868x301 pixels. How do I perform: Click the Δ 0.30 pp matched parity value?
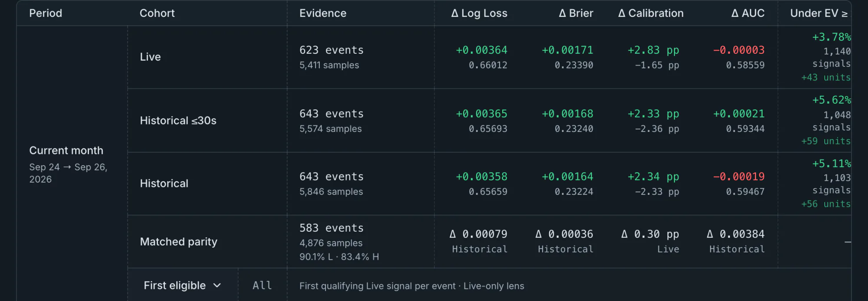[650, 234]
